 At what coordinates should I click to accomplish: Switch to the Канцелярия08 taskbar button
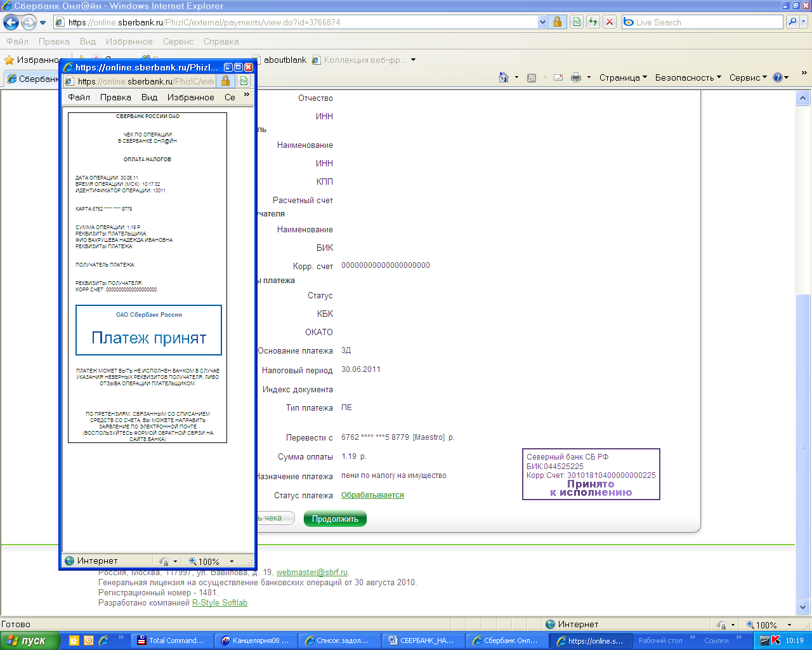pyautogui.click(x=256, y=640)
